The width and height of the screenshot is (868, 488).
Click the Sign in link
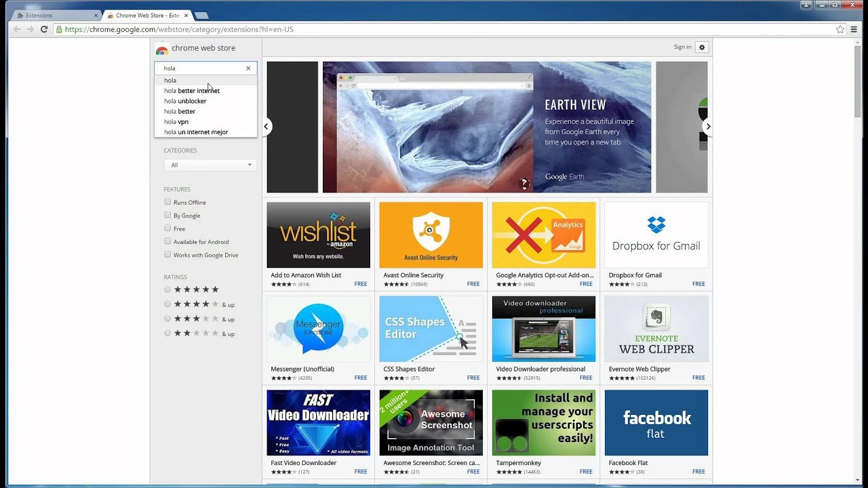pyautogui.click(x=683, y=47)
